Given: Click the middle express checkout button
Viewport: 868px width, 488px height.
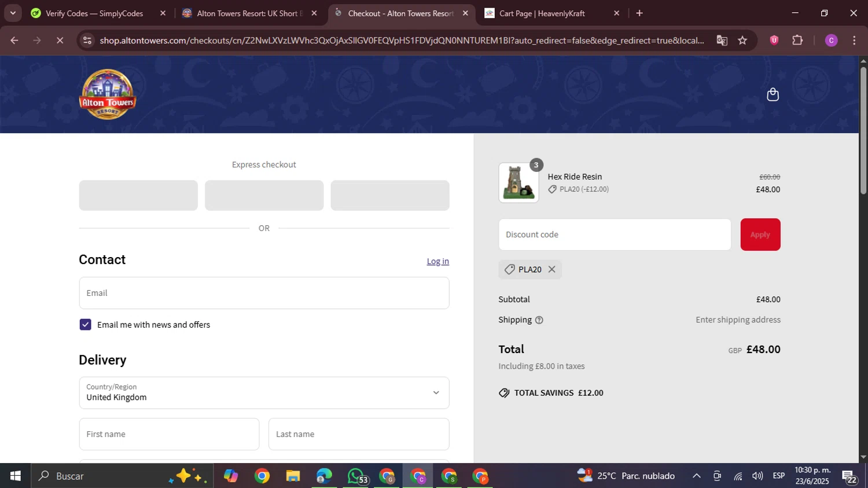Looking at the screenshot, I should (264, 195).
